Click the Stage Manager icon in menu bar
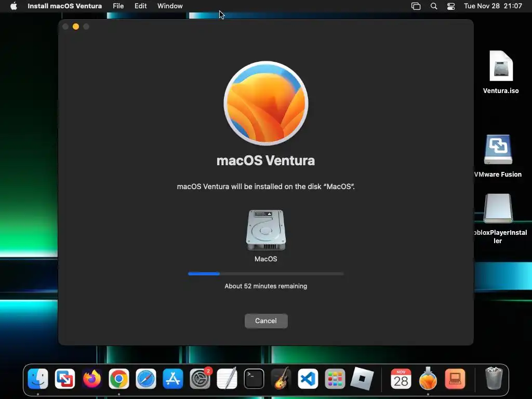The width and height of the screenshot is (532, 399). pyautogui.click(x=416, y=6)
